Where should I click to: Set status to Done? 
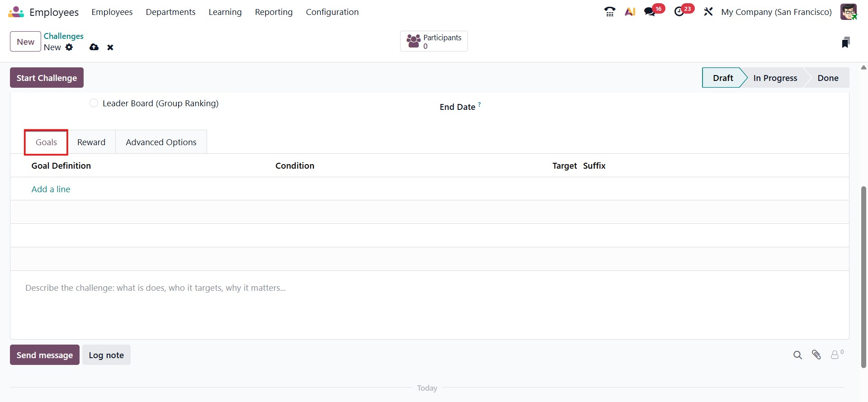tap(828, 78)
